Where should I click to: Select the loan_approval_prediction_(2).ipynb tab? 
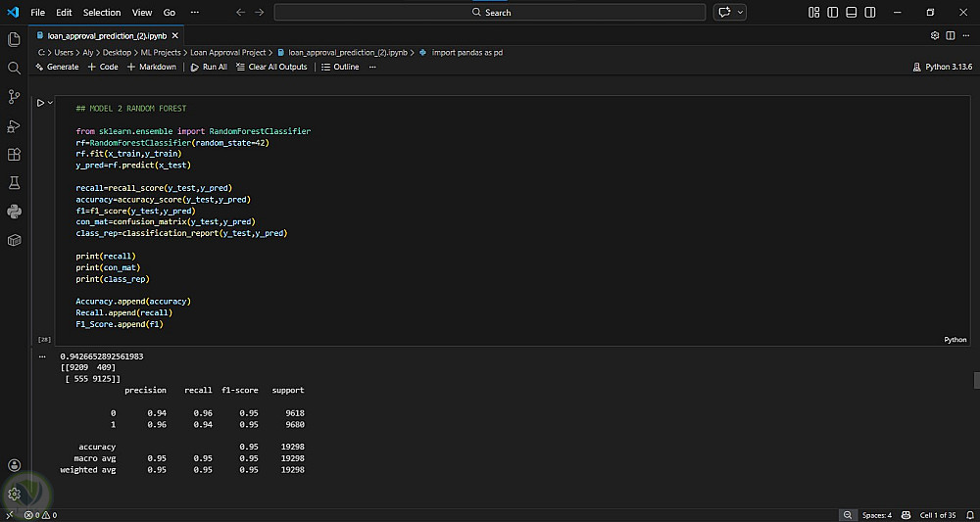[94, 34]
